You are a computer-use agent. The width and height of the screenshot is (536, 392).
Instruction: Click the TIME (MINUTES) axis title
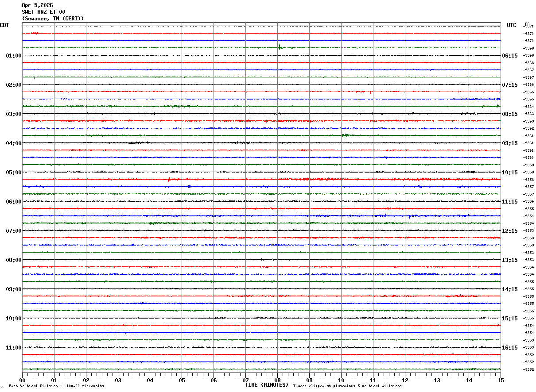[267, 385]
